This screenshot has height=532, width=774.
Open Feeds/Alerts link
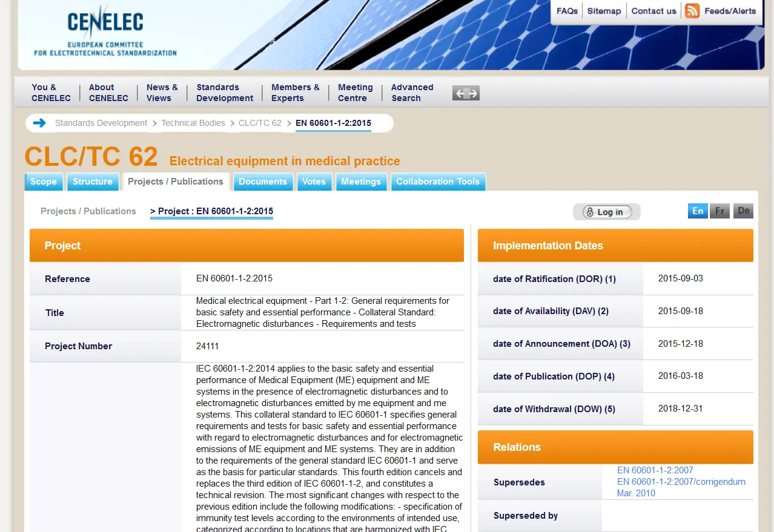pyautogui.click(x=730, y=11)
